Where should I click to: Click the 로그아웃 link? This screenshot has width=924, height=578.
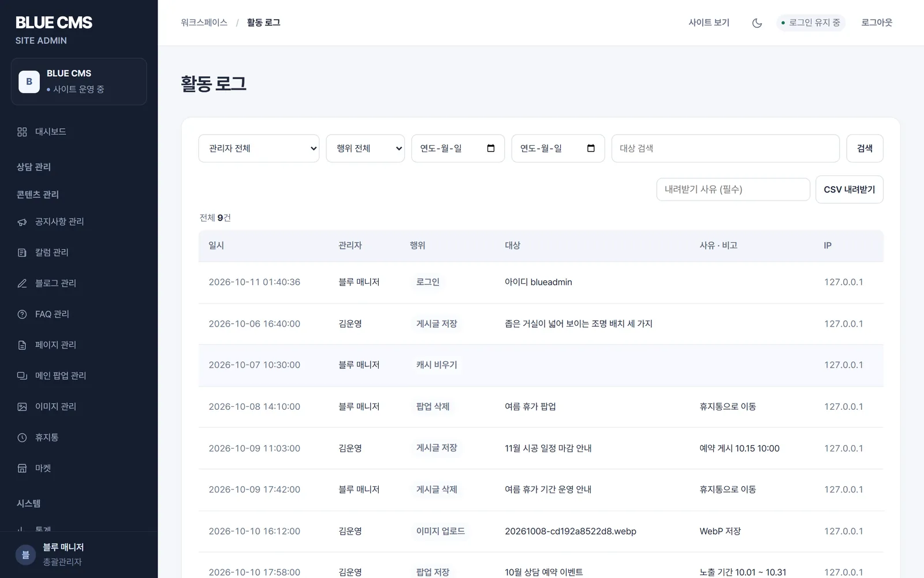(877, 23)
